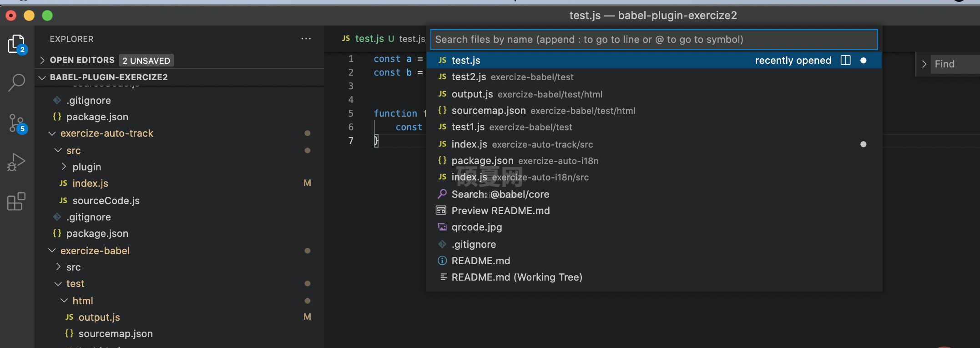Open sourcemap.json from quick open list
The height and width of the screenshot is (348, 980).
(654, 111)
